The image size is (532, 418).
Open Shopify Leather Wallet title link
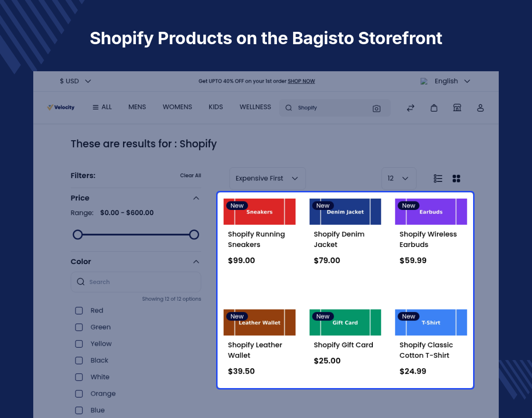pos(255,350)
